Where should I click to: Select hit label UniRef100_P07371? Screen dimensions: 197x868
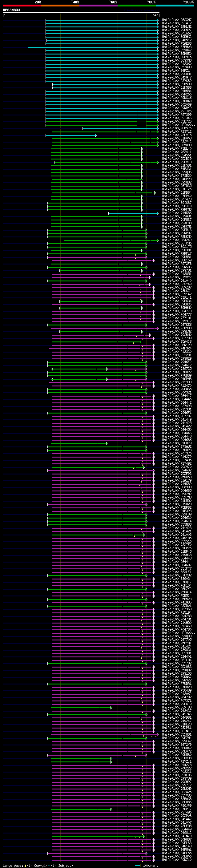pyautogui.click(x=177, y=700)
